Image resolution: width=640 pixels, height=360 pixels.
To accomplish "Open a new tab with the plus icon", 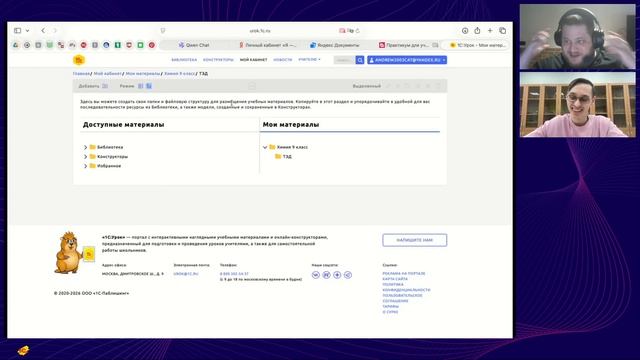I will click(x=490, y=31).
